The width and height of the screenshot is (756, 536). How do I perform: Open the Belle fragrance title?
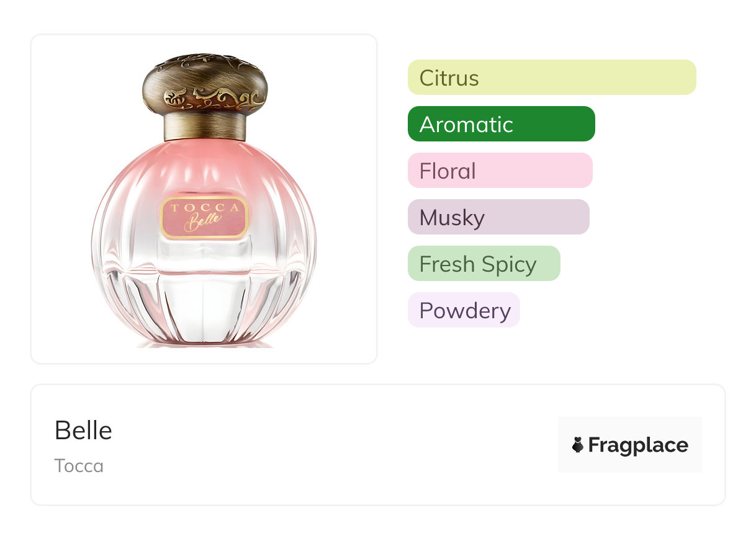pyautogui.click(x=83, y=431)
